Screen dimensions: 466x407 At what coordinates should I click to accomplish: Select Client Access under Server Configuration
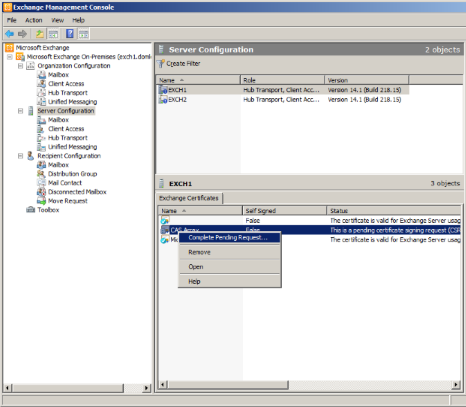point(66,129)
